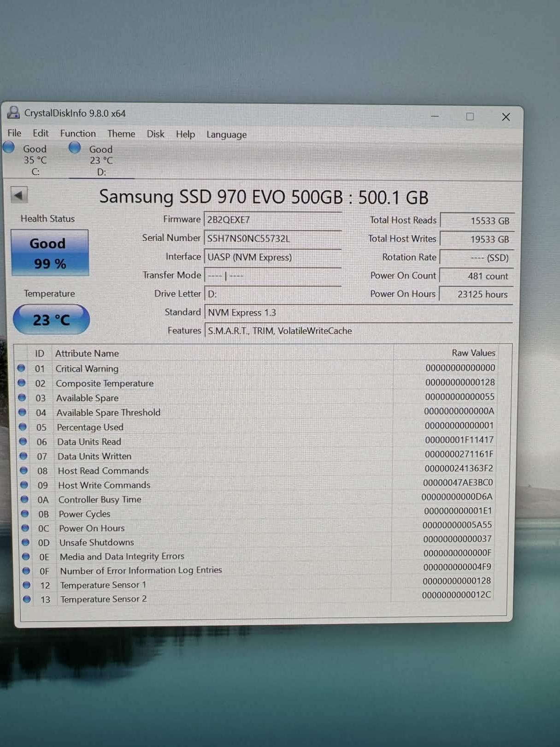The image size is (560, 747).
Task: Open the Theme menu
Action: tap(121, 134)
